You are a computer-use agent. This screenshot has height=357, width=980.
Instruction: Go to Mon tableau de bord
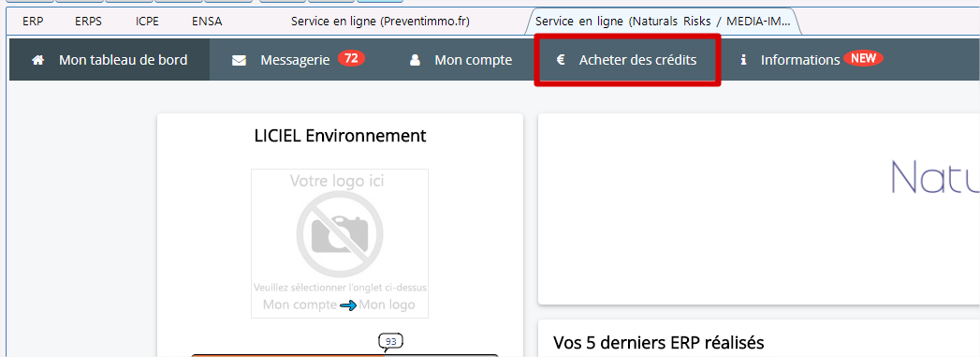click(x=124, y=60)
